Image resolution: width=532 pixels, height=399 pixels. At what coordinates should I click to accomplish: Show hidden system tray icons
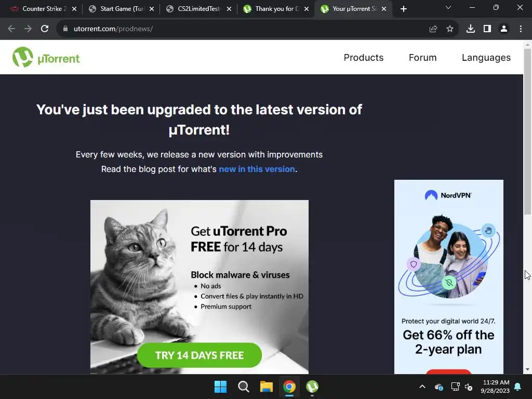(422, 387)
